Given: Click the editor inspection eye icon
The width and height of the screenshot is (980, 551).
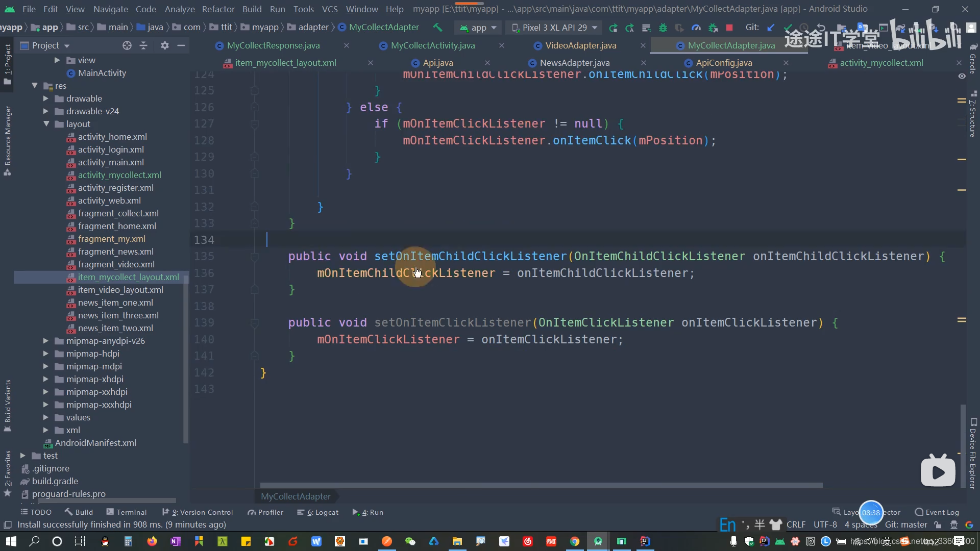Looking at the screenshot, I should click(x=962, y=76).
